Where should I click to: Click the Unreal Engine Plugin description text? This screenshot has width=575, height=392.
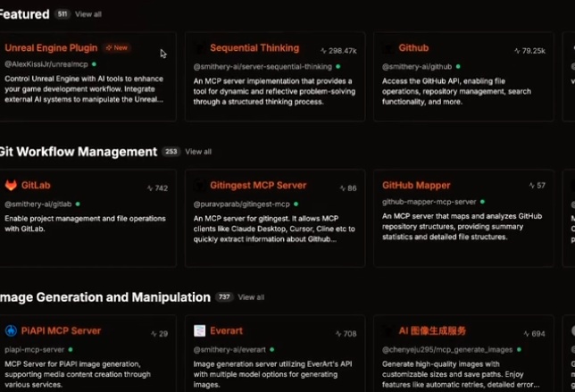tap(84, 89)
